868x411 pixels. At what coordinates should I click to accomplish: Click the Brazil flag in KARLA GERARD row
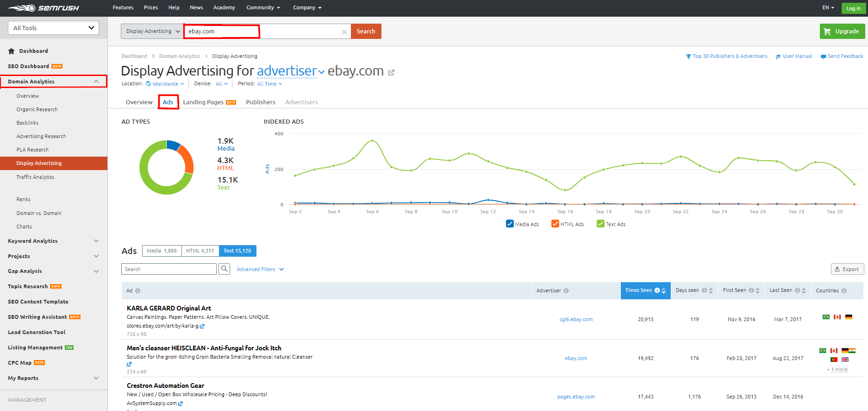[826, 317]
